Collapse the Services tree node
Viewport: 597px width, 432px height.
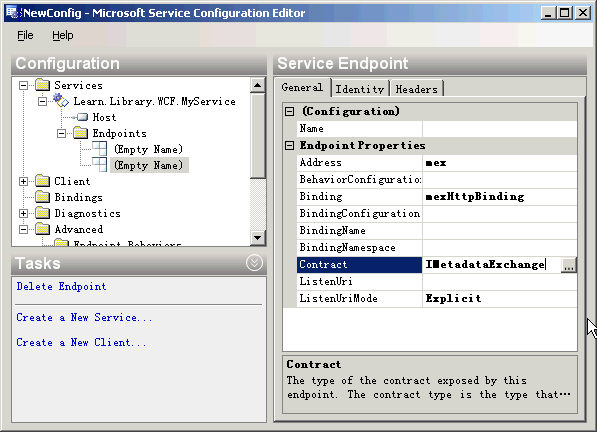(x=24, y=85)
